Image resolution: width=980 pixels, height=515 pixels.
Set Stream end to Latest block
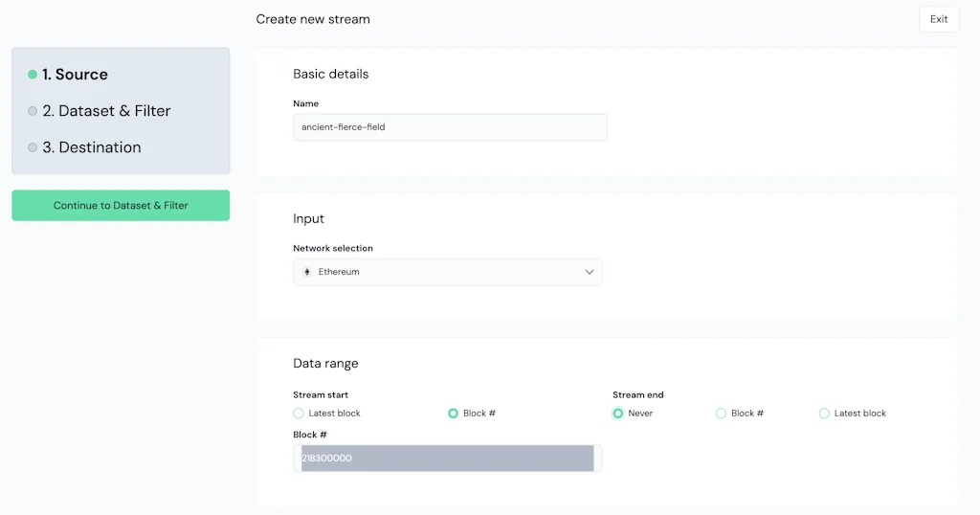pyautogui.click(x=824, y=414)
